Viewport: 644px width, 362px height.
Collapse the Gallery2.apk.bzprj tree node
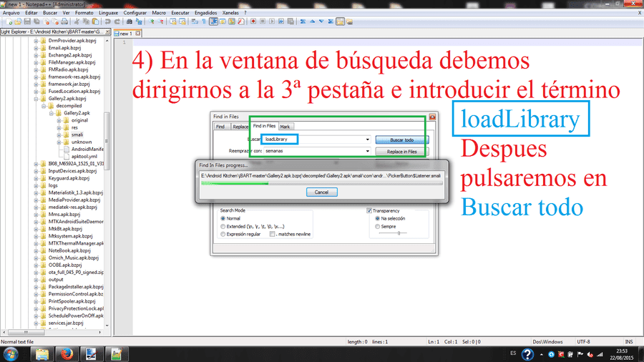tap(36, 99)
